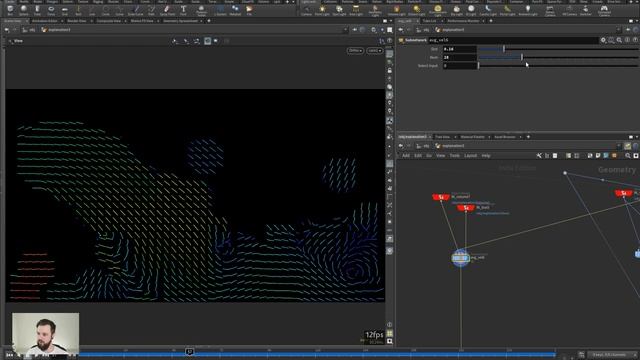Select the Ambient Light shelf tool

point(528,10)
